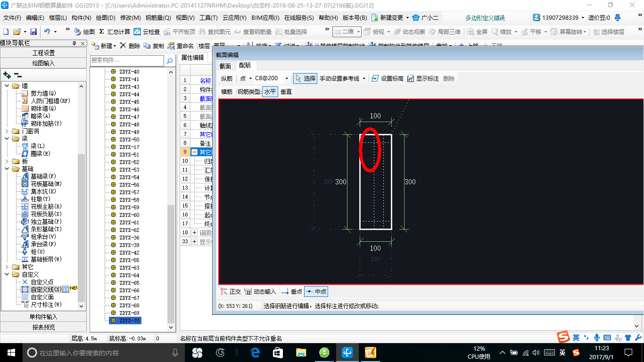Expand row 18 锚固 property group
644x362 pixels.
[x=194, y=232]
